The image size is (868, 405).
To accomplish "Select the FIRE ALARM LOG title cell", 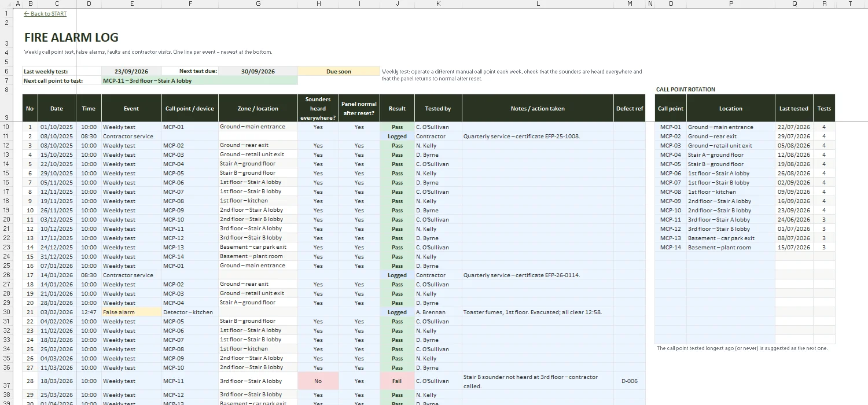I will 71,38.
